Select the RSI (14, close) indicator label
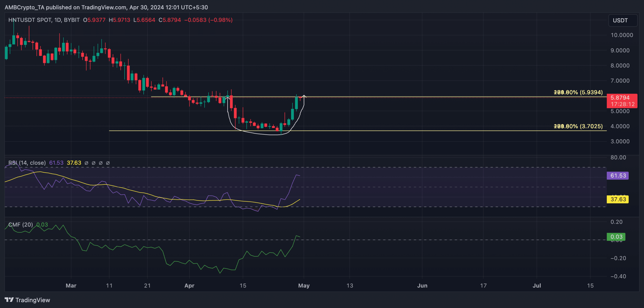The width and height of the screenshot is (644, 308). point(27,163)
